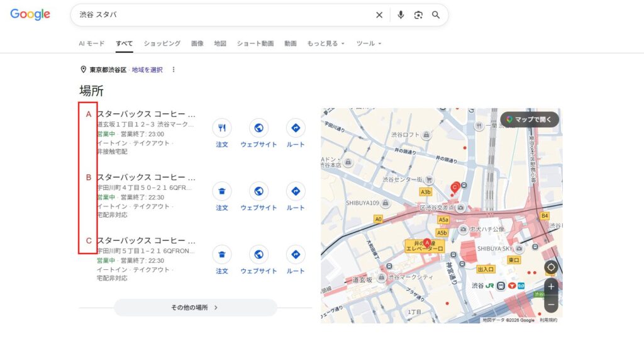The image size is (644, 341).
Task: Click red marker C on the map
Action: coord(455,187)
